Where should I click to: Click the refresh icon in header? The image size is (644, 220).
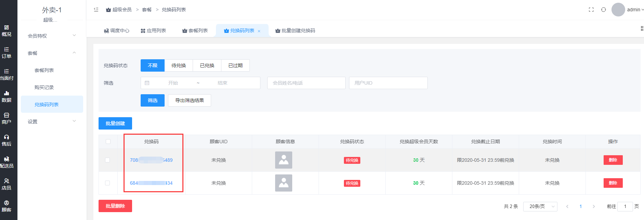604,10
